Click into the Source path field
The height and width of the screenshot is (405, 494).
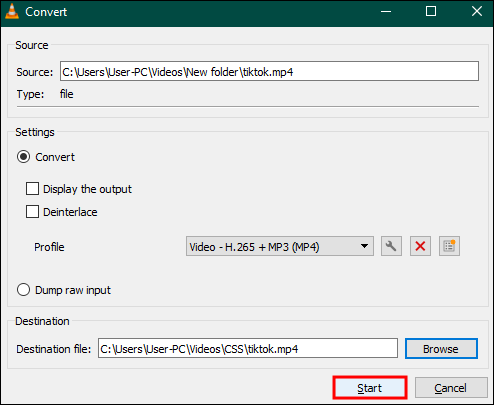tap(269, 71)
